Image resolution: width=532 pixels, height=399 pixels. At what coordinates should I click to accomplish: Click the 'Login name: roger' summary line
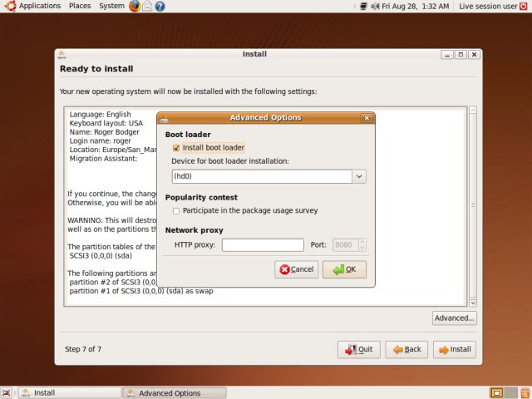coord(100,140)
